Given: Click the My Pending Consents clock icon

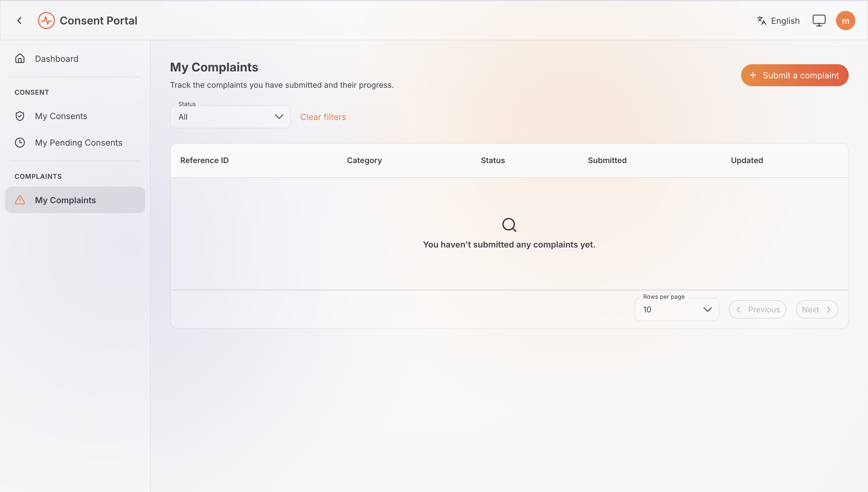Looking at the screenshot, I should tap(20, 143).
